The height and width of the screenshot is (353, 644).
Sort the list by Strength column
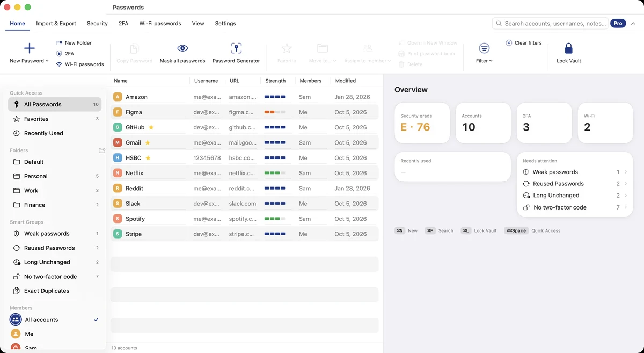275,81
